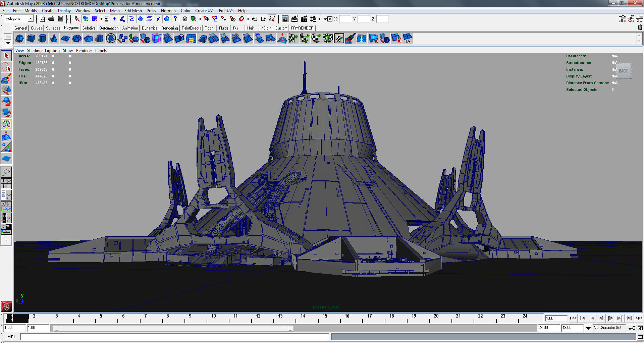Switch to the Rendering shelf tab
The width and height of the screenshot is (644, 343).
click(169, 28)
